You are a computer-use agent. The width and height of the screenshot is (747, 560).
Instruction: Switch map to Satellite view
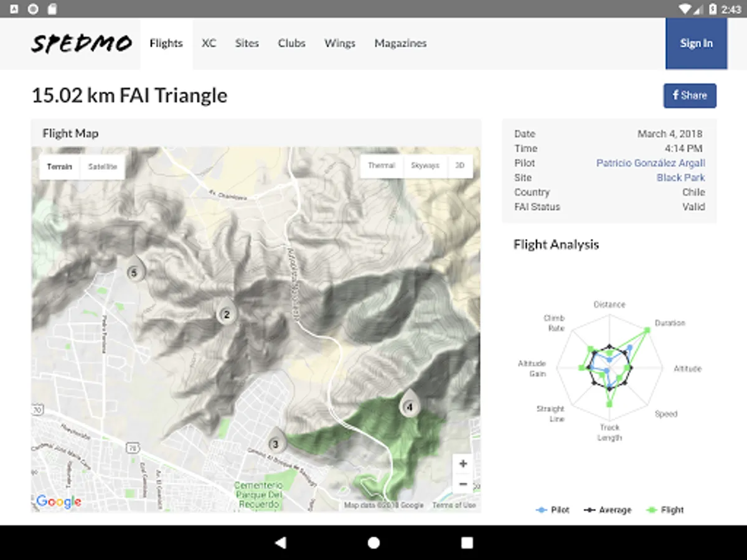(103, 167)
